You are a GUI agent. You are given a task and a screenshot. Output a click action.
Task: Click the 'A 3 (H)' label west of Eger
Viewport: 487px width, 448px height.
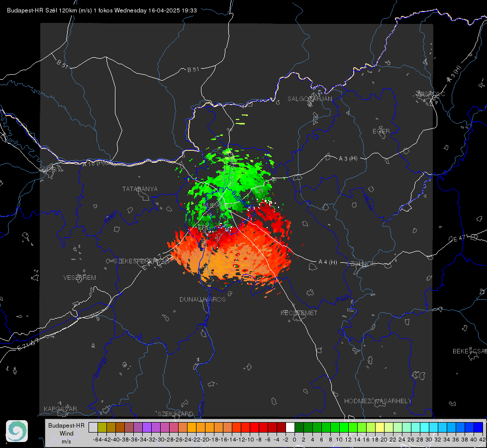[348, 158]
